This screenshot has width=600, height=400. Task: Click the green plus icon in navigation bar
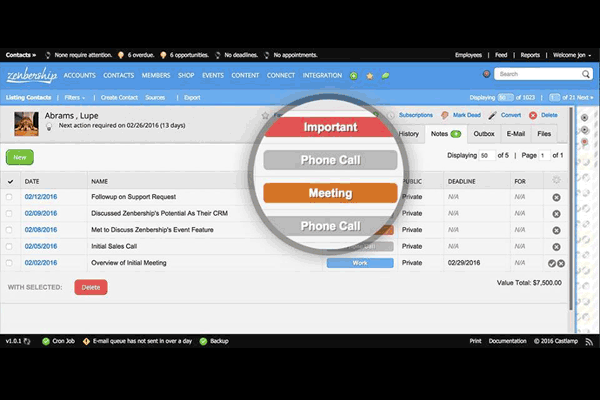click(353, 75)
